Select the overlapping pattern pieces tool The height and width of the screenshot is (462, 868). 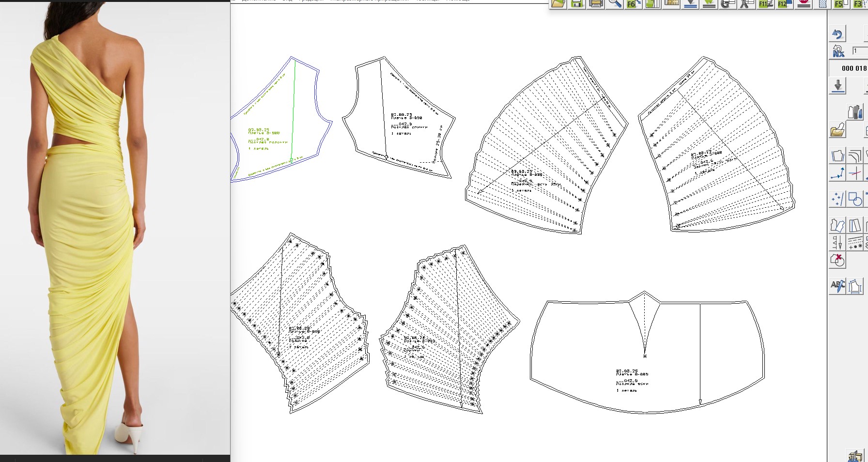837,225
